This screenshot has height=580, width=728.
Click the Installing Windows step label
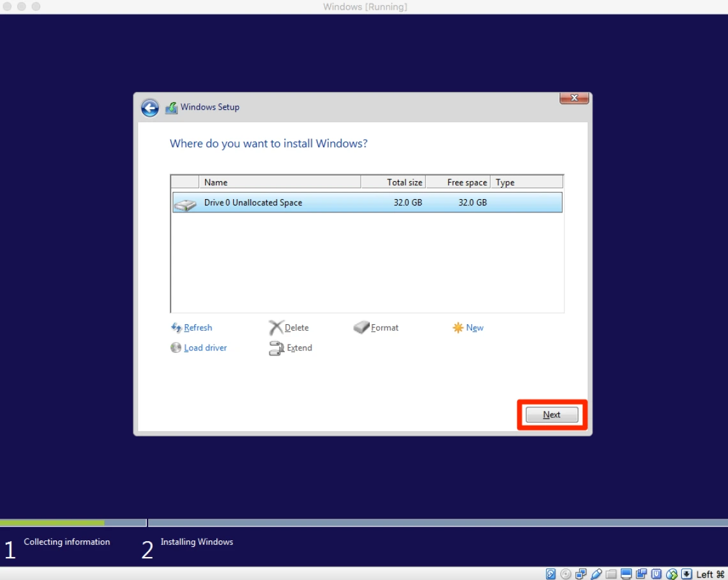pyautogui.click(x=197, y=542)
